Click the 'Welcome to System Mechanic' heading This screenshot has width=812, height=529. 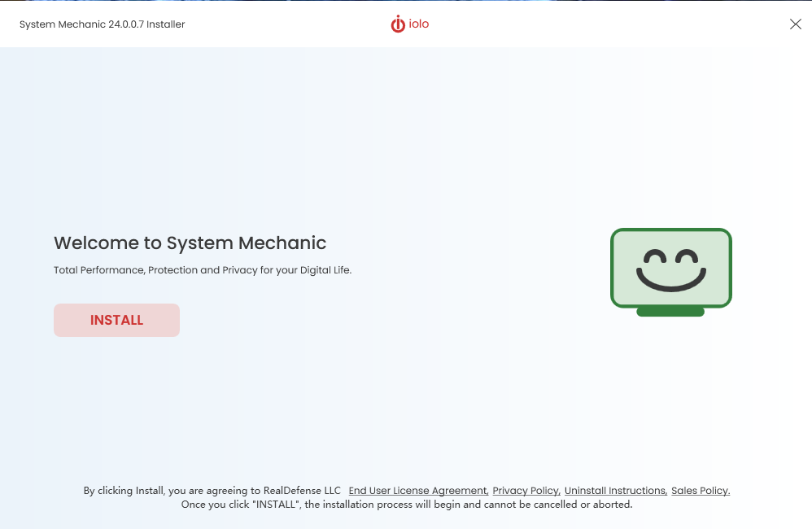(189, 243)
